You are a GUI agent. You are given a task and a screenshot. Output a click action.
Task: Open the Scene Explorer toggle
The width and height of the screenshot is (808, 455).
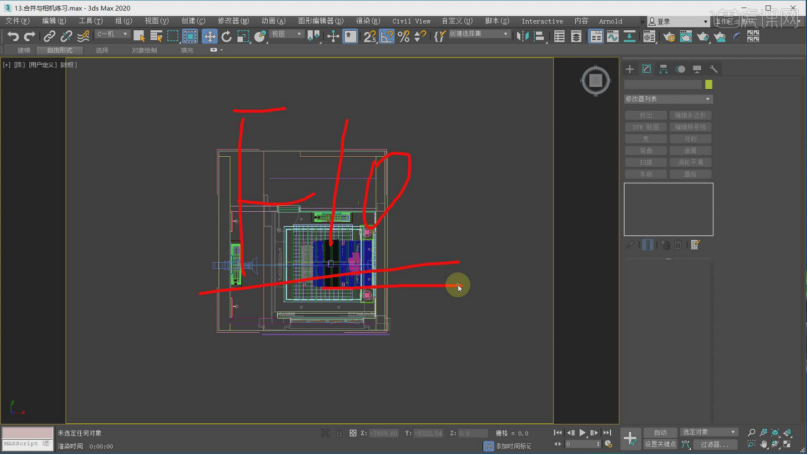tap(559, 36)
